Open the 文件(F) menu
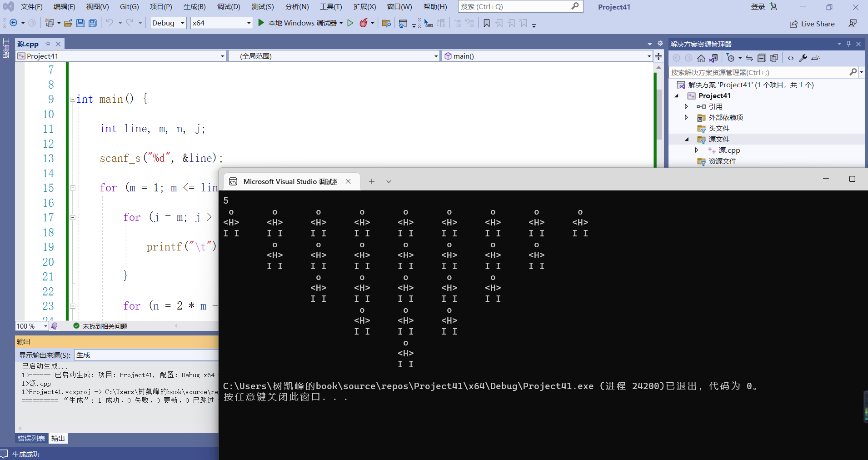This screenshot has width=868, height=460. 31,7
